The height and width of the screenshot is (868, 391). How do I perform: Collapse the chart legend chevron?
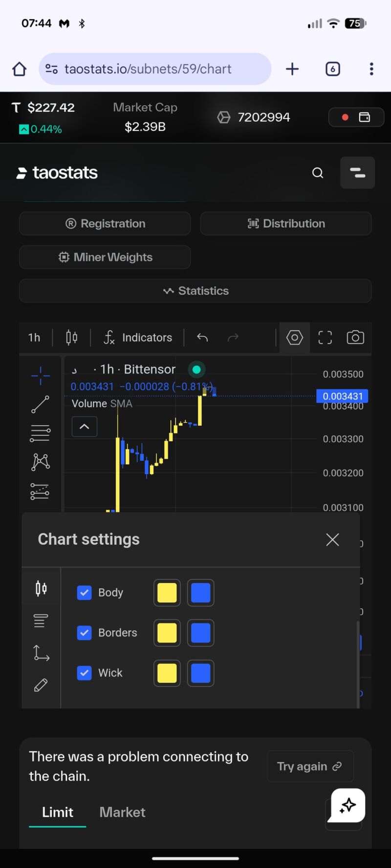(85, 426)
